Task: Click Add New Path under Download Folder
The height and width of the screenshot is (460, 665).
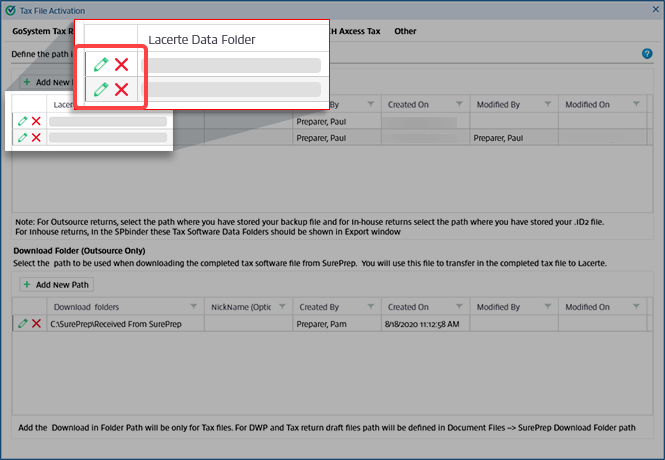Action: [x=56, y=284]
